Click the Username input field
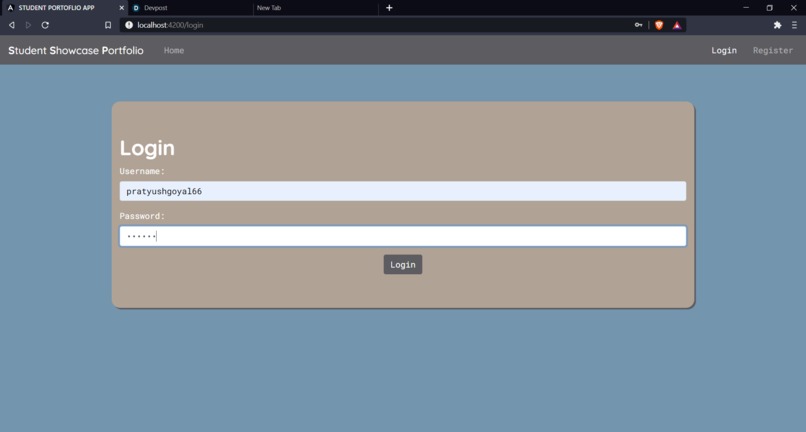806x432 pixels. point(402,191)
